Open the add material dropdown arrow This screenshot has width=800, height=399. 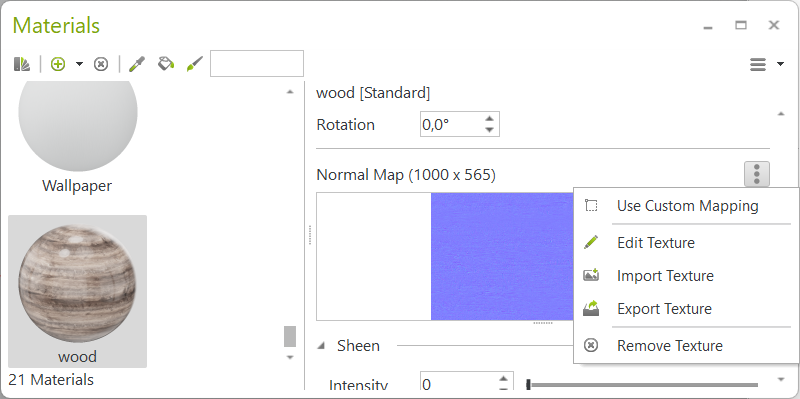80,64
